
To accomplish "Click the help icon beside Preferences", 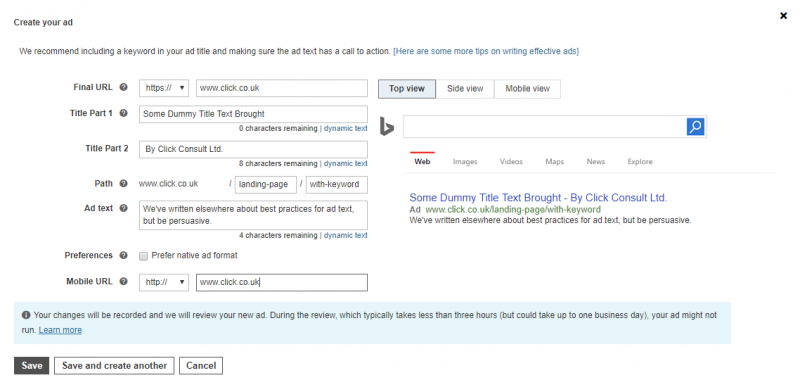I will pyautogui.click(x=123, y=255).
